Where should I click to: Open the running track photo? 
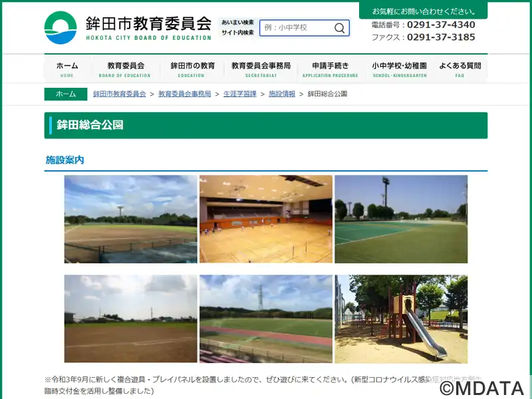[x=265, y=319]
